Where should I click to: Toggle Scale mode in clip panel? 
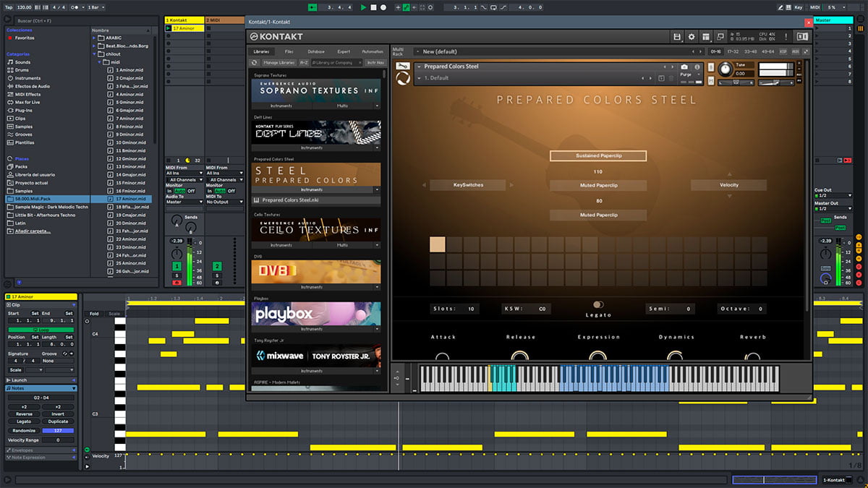(x=17, y=369)
